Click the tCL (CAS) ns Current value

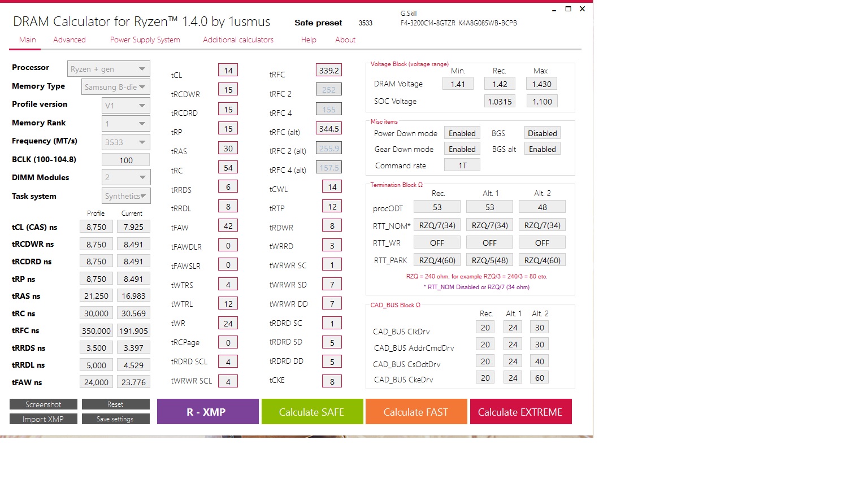pyautogui.click(x=133, y=227)
